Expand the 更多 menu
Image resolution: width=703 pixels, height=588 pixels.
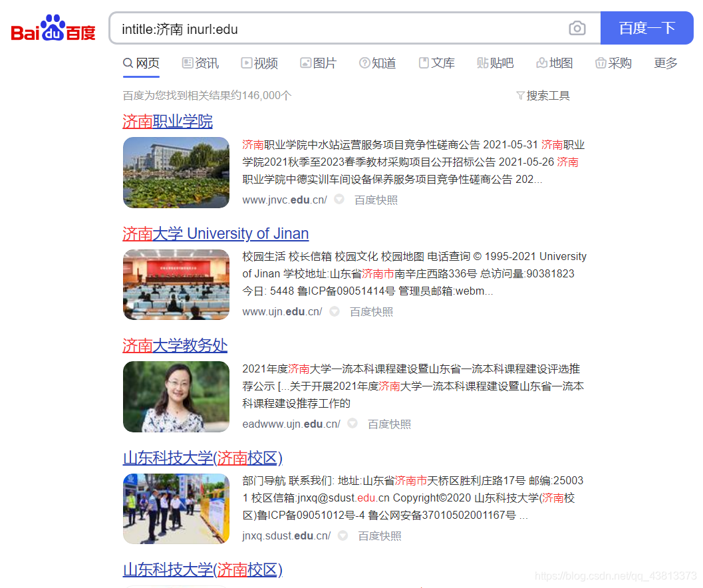click(x=665, y=63)
